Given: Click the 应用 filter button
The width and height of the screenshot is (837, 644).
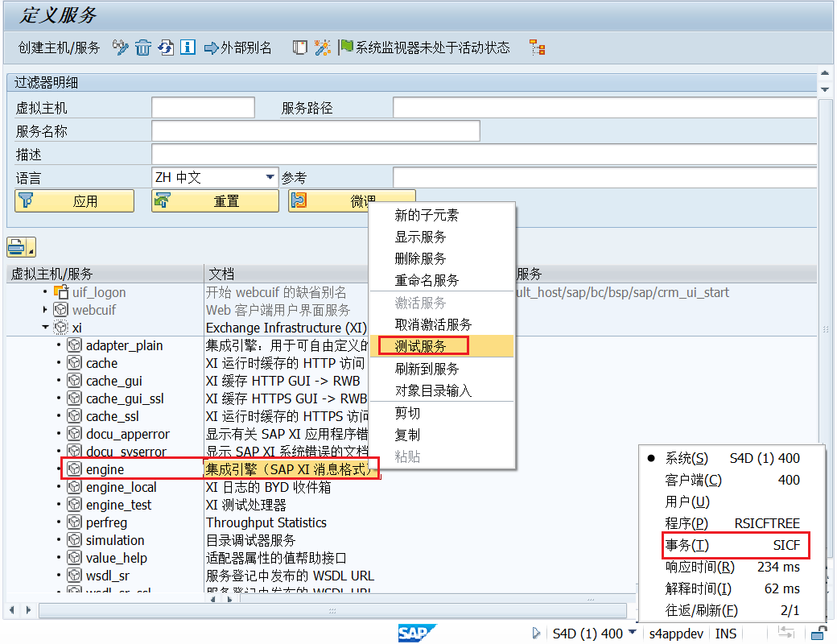Looking at the screenshot, I should pyautogui.click(x=74, y=200).
